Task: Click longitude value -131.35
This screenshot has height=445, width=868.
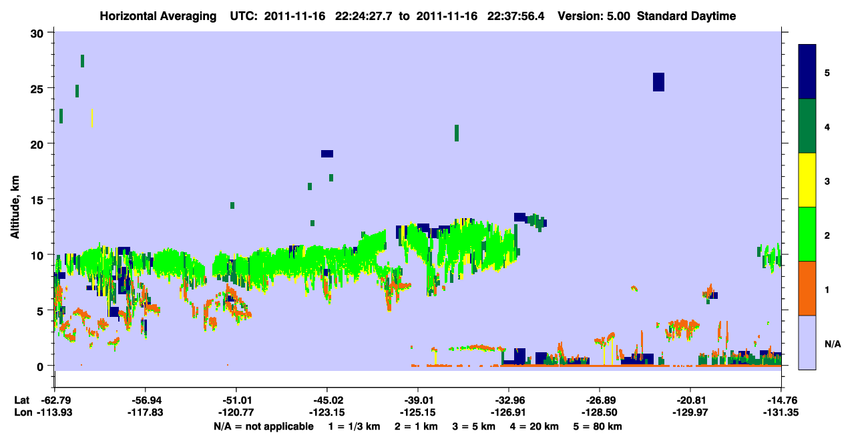Action: 781,413
